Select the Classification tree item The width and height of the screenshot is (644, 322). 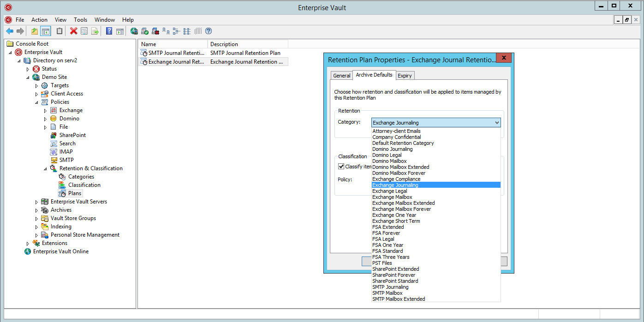[x=84, y=185]
